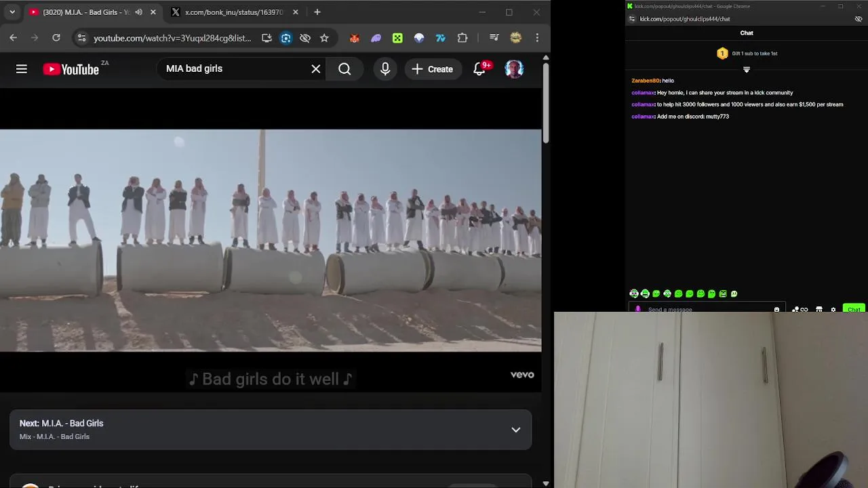Mute the audio on the YouTube tab
Image resolution: width=868 pixels, height=488 pixels.
click(x=138, y=12)
